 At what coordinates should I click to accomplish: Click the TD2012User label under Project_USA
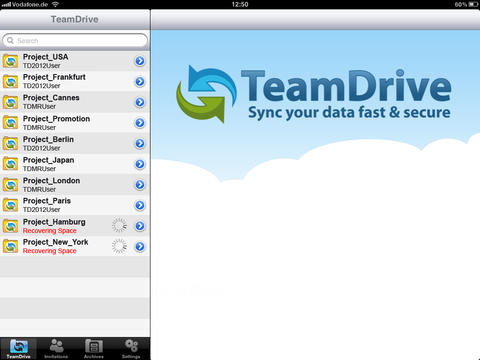[x=42, y=66]
